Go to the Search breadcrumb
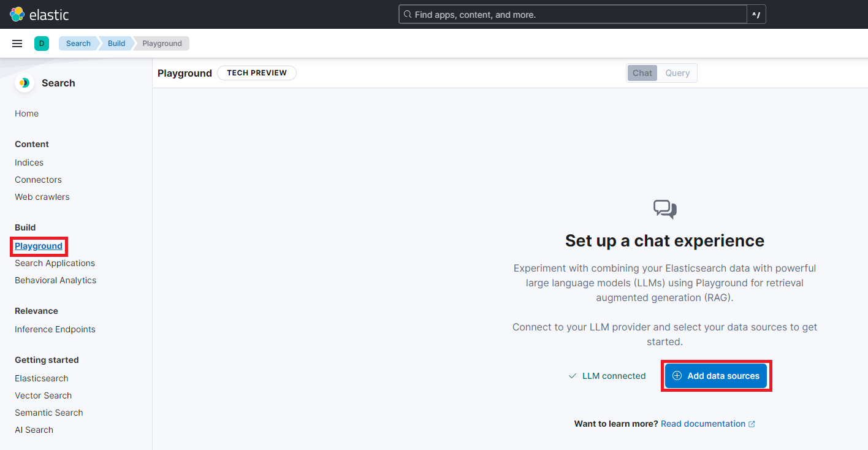 [78, 44]
